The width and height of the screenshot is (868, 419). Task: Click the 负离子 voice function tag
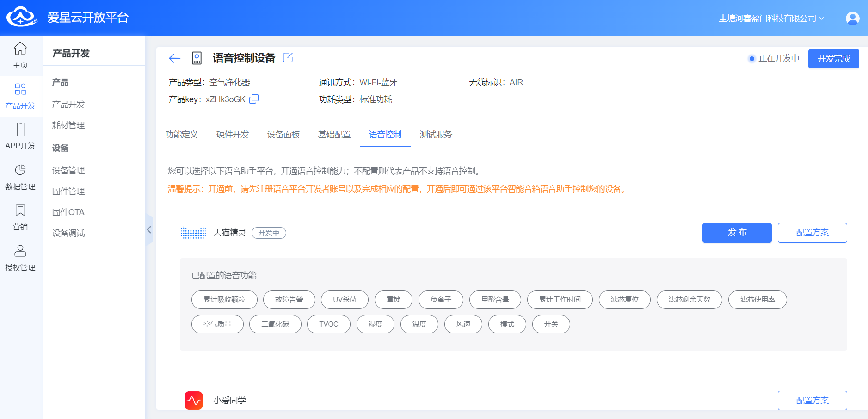[441, 300]
